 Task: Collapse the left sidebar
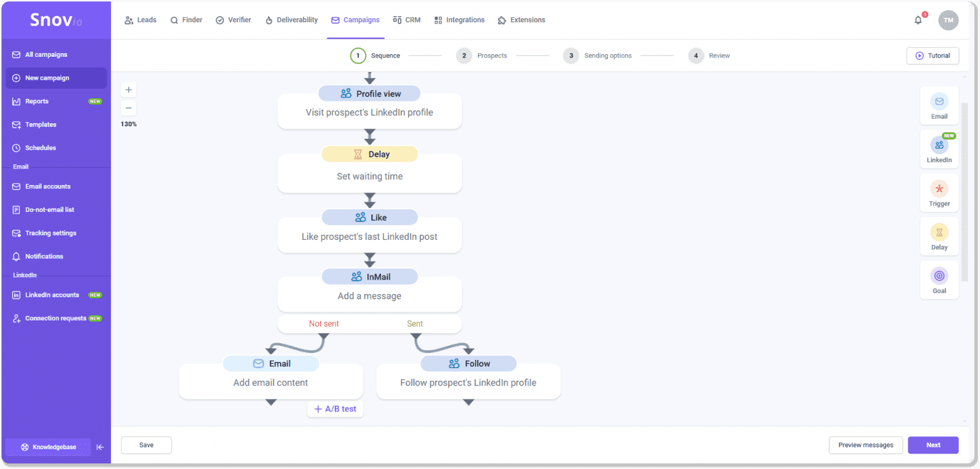pyautogui.click(x=100, y=447)
